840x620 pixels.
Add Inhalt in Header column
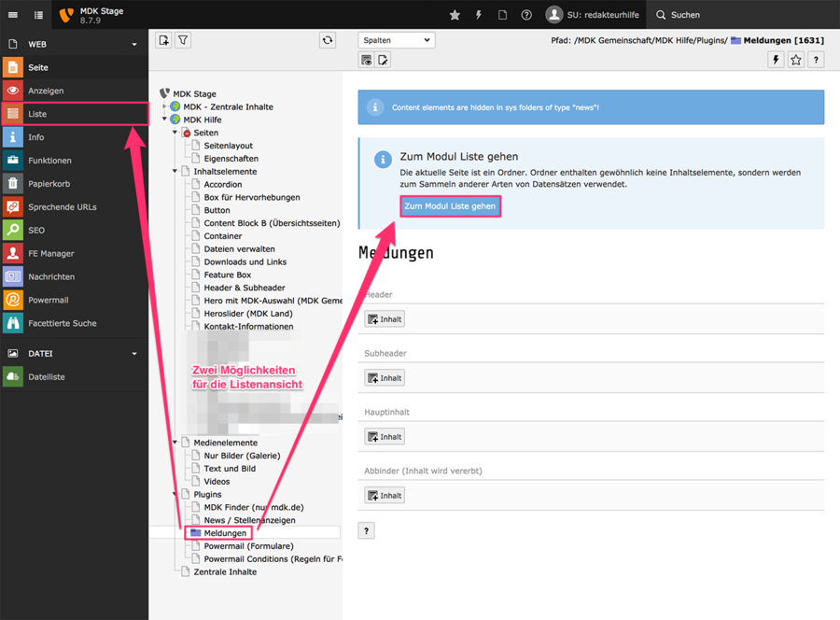385,319
